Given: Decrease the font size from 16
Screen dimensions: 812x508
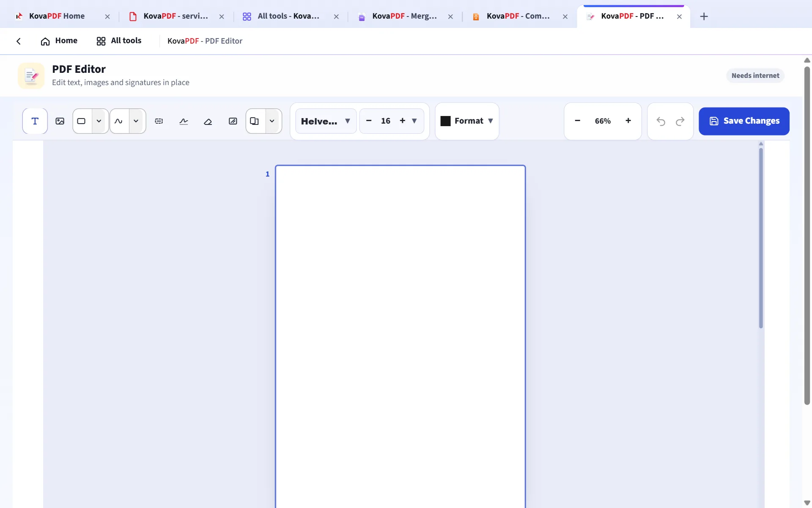Looking at the screenshot, I should click(369, 121).
